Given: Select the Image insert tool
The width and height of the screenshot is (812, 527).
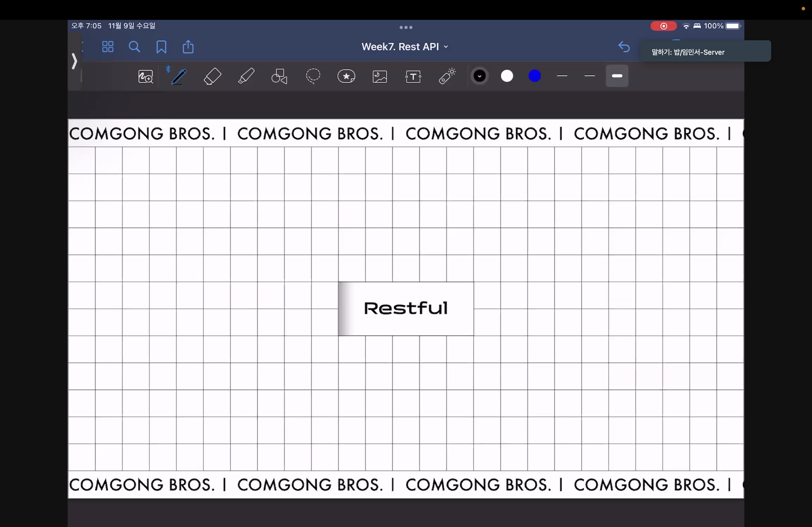Looking at the screenshot, I should (x=380, y=76).
